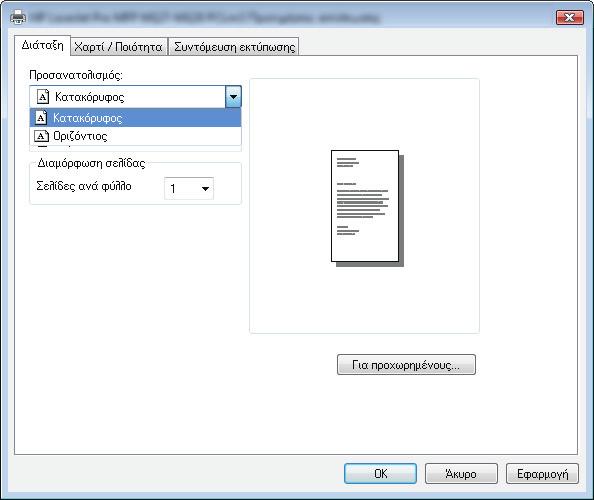Choose Οριζόντιος from the dropdown list

coord(135,136)
